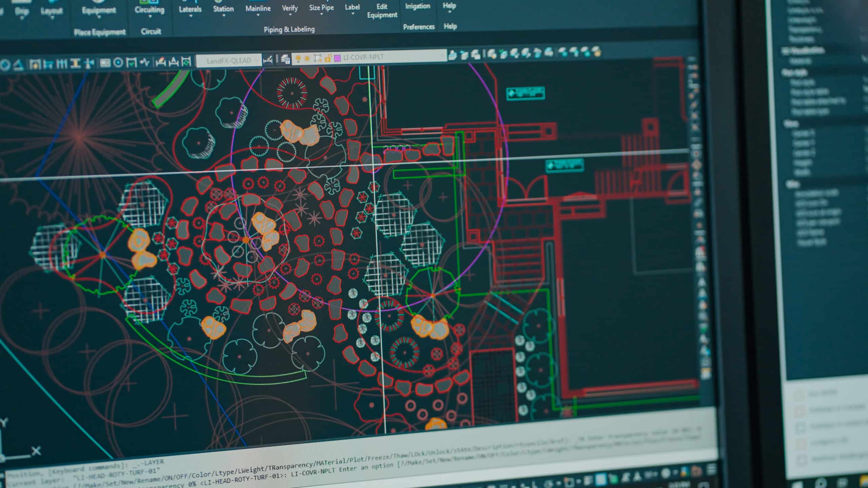Click the Edit Equipment button

[x=382, y=11]
